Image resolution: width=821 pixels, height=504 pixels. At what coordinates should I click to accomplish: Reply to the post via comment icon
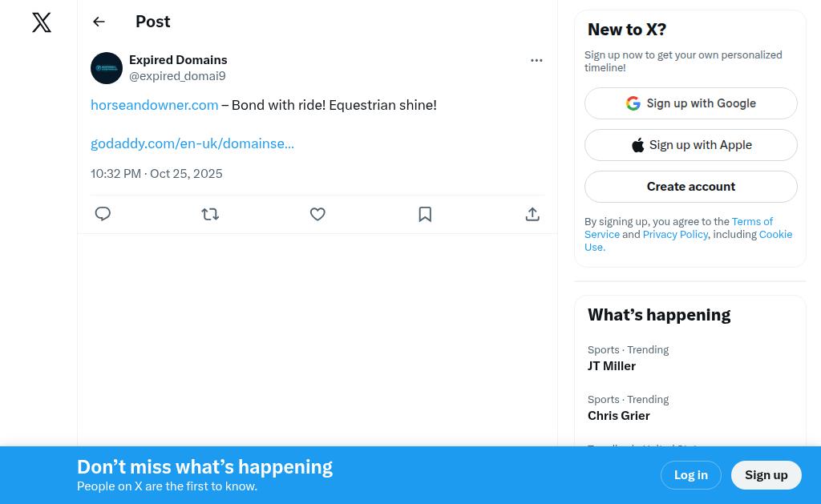click(x=103, y=214)
